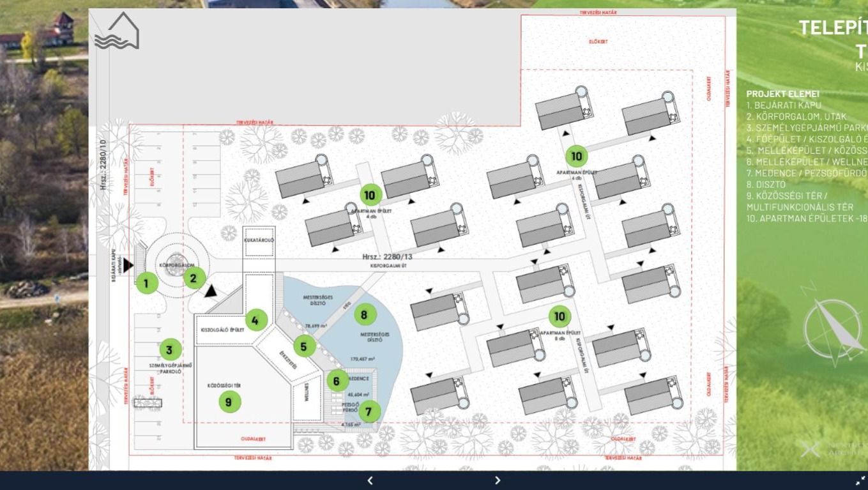Advance to the next slide arrow
Image resolution: width=868 pixels, height=490 pixels.
click(498, 480)
